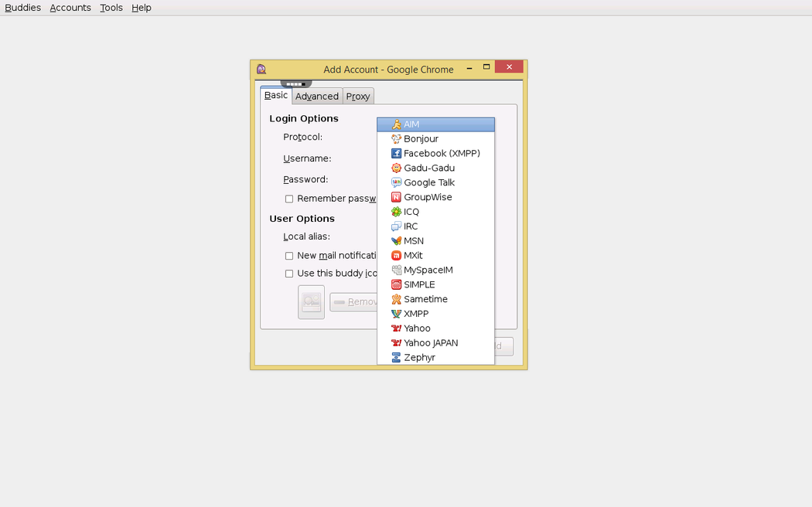This screenshot has width=812, height=507.
Task: Pick the Facebook (XMPP) icon
Action: click(396, 154)
